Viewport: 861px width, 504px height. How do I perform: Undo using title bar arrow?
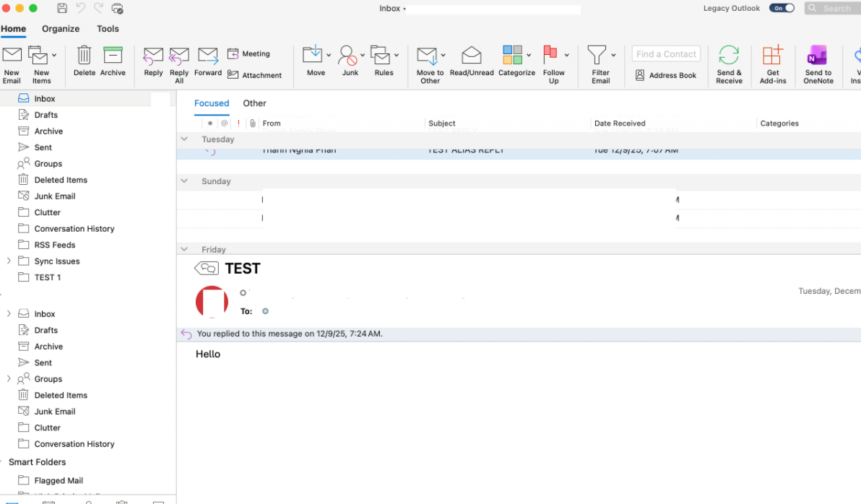click(x=81, y=8)
